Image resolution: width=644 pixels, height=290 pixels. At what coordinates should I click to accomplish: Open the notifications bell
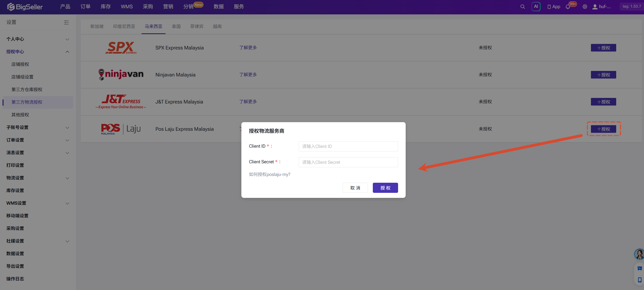pos(568,7)
